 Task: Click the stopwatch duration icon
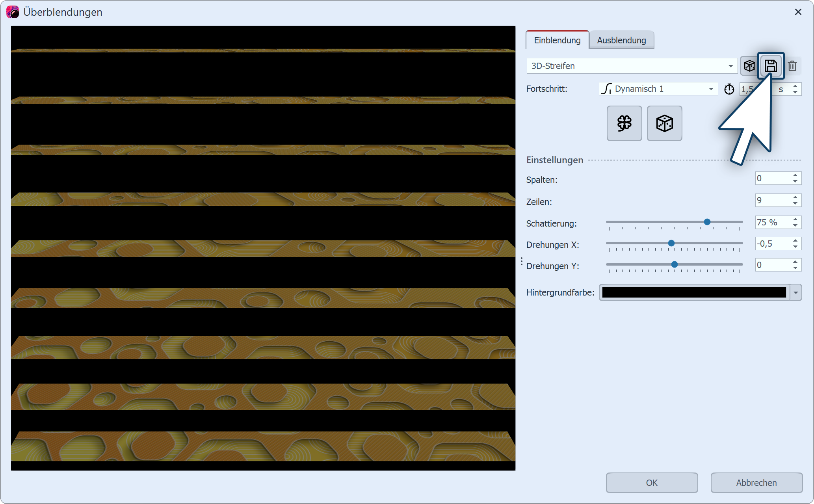(729, 89)
